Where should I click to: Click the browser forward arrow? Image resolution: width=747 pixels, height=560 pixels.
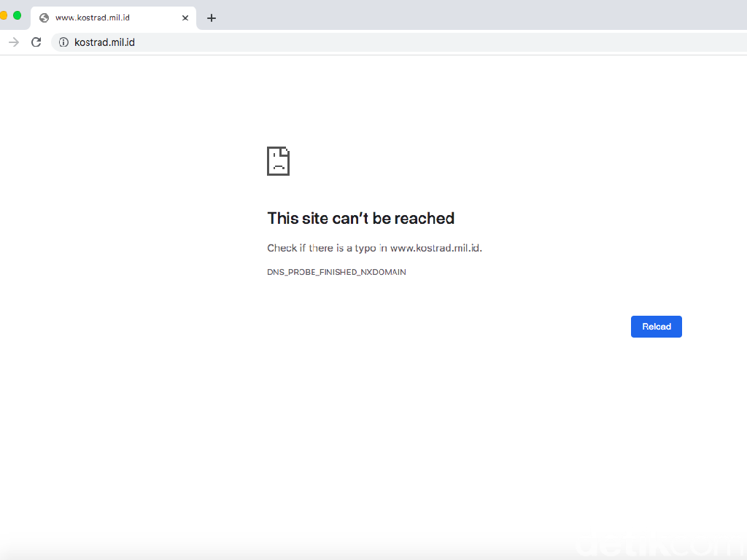14,42
